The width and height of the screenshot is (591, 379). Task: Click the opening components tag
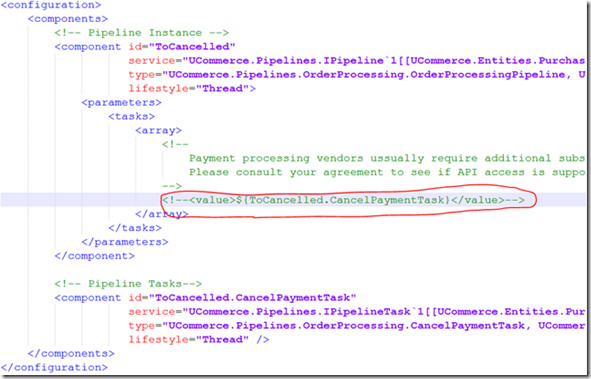[68, 19]
